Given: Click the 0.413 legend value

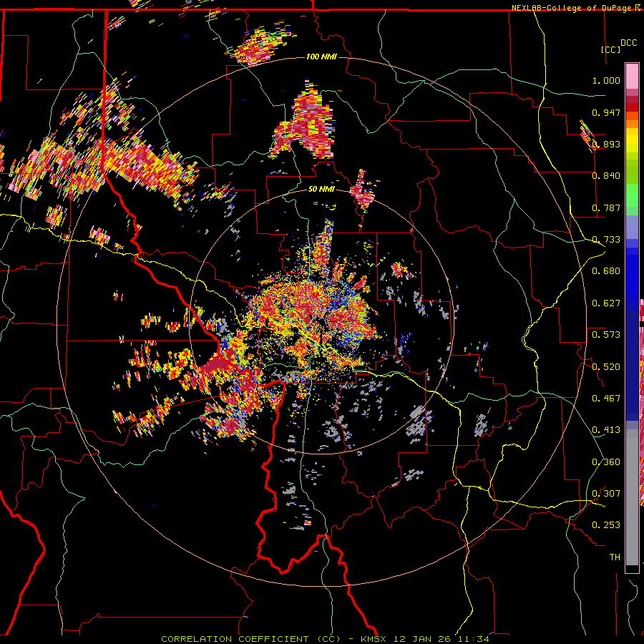Looking at the screenshot, I should coord(606,430).
